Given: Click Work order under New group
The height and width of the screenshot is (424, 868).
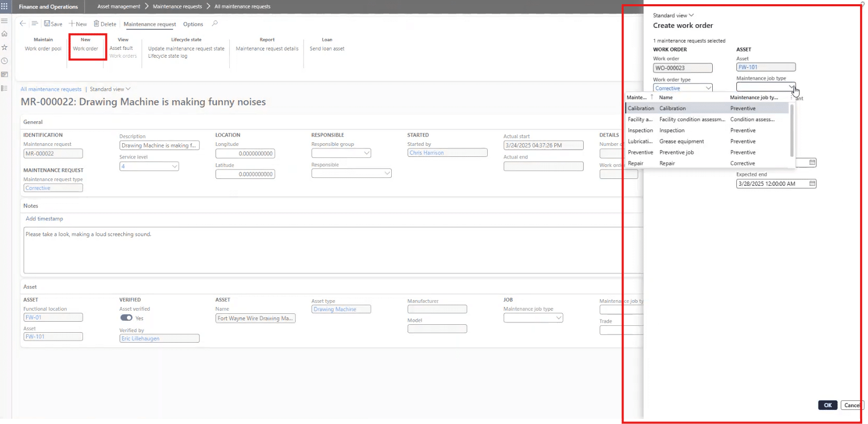Looking at the screenshot, I should tap(85, 48).
